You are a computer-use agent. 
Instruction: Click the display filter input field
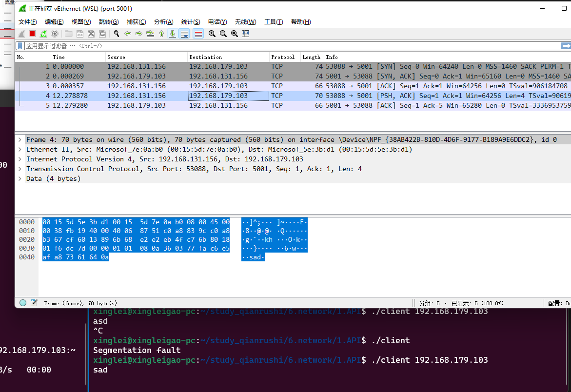point(293,46)
